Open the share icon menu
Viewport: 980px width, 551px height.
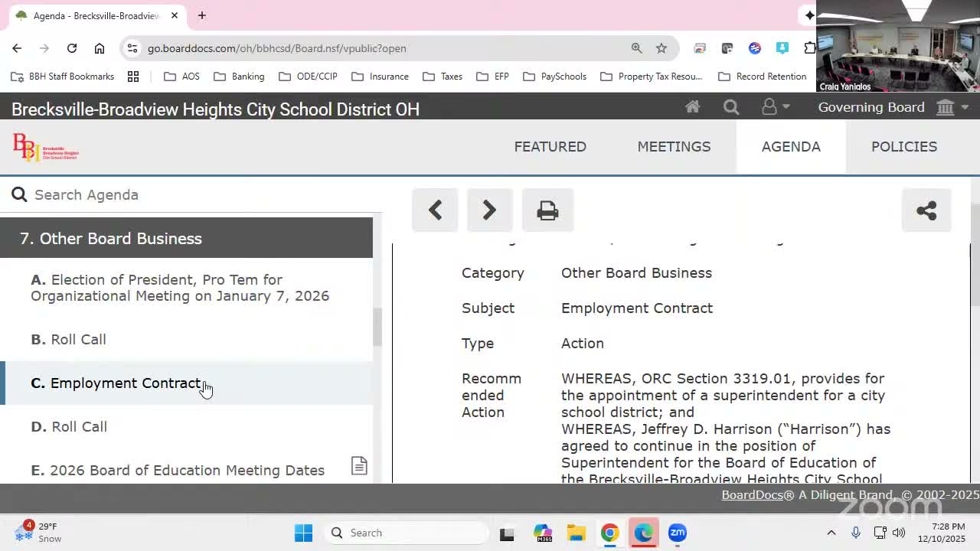point(926,210)
